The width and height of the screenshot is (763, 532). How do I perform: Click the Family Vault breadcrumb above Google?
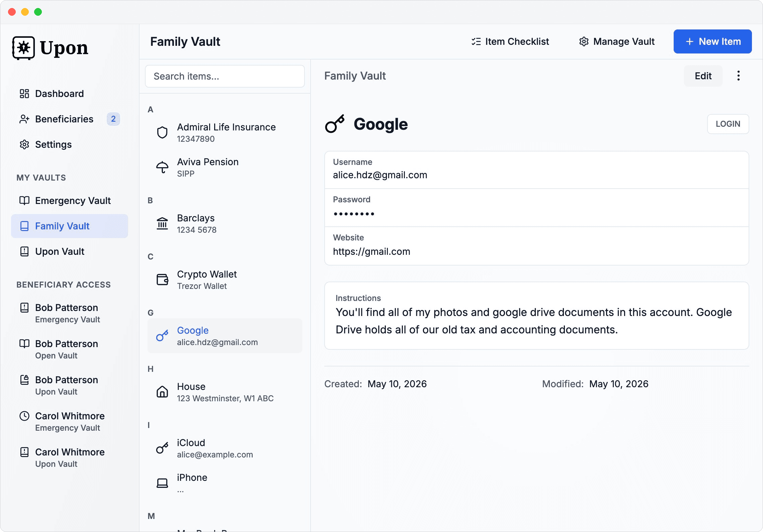tap(355, 76)
